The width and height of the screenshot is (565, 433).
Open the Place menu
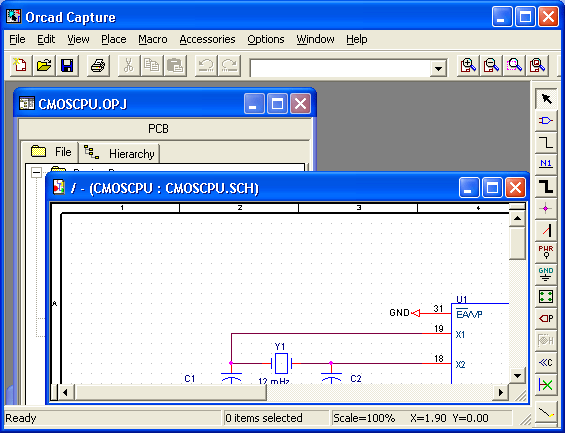[114, 39]
